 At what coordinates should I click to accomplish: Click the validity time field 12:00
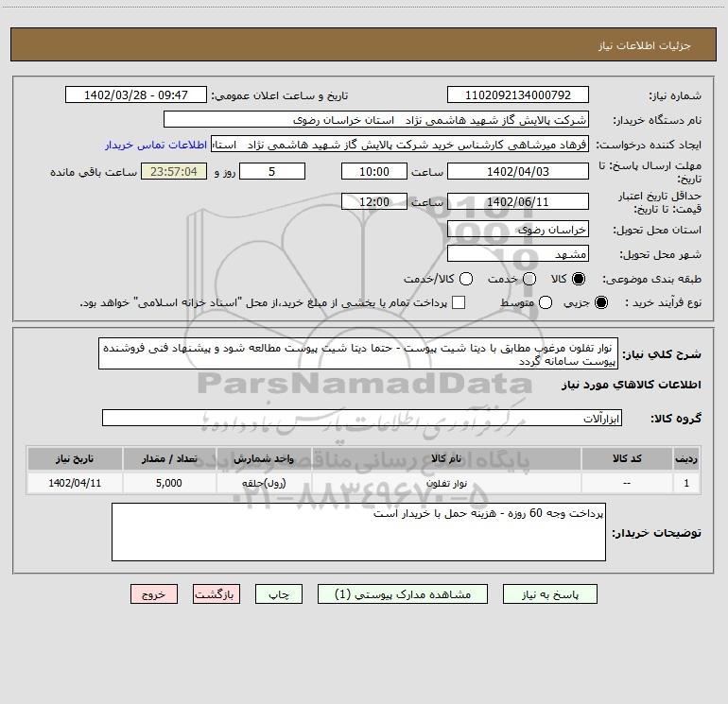point(374,201)
